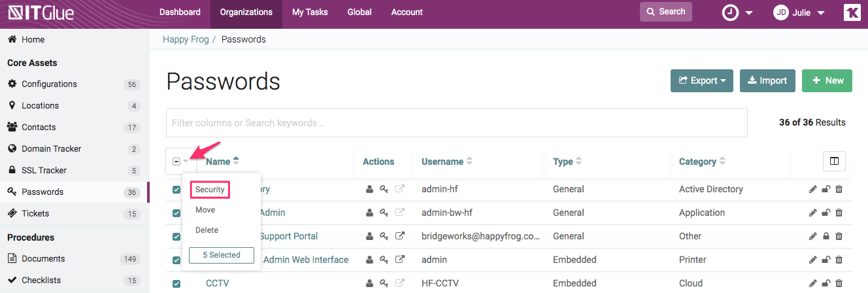Open Happy Frog breadcrumb link

(186, 39)
